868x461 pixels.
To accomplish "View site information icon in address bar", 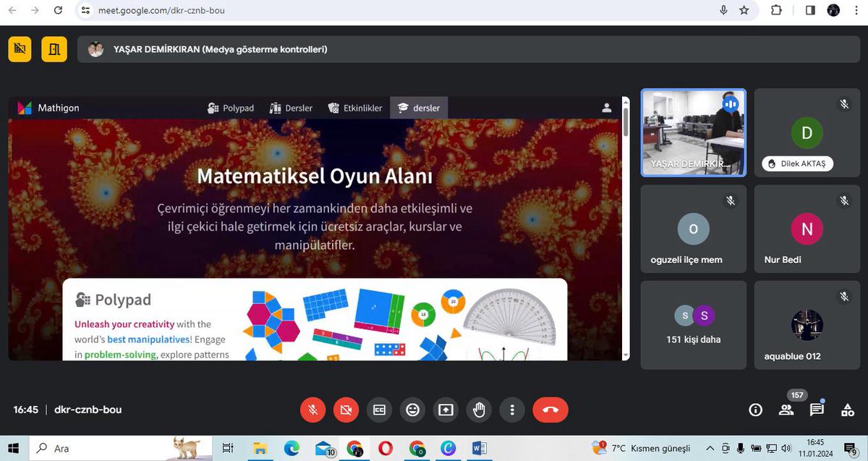I will tap(85, 11).
